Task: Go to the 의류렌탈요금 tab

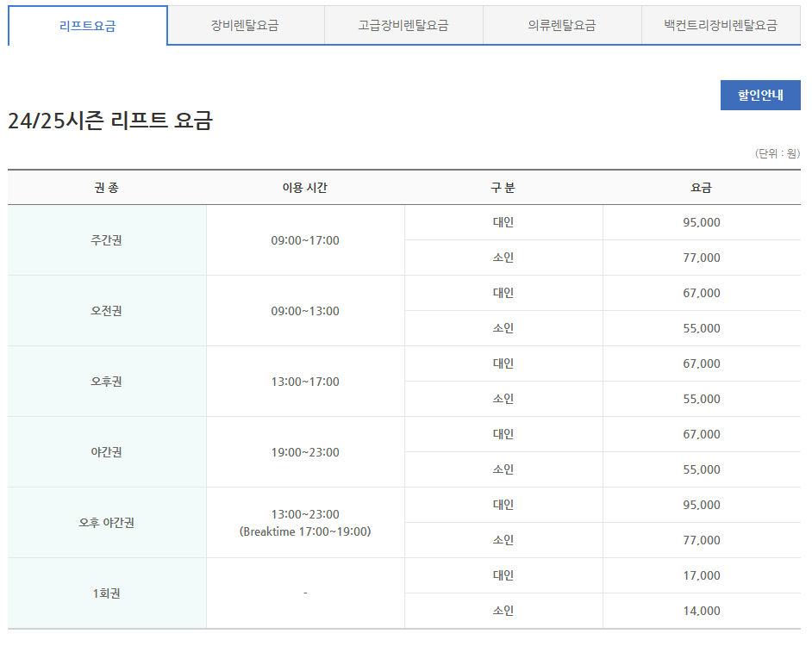Action: click(562, 25)
